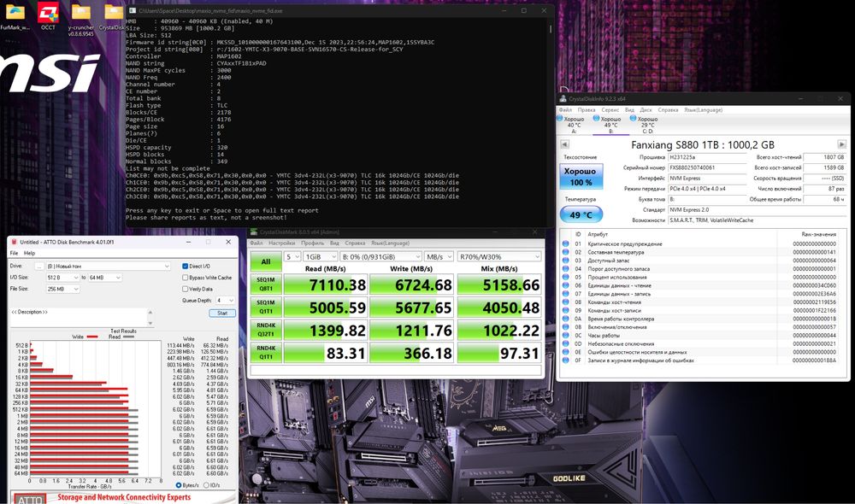This screenshot has width=855, height=504.
Task: Open ATTO Help menu
Action: point(29,254)
